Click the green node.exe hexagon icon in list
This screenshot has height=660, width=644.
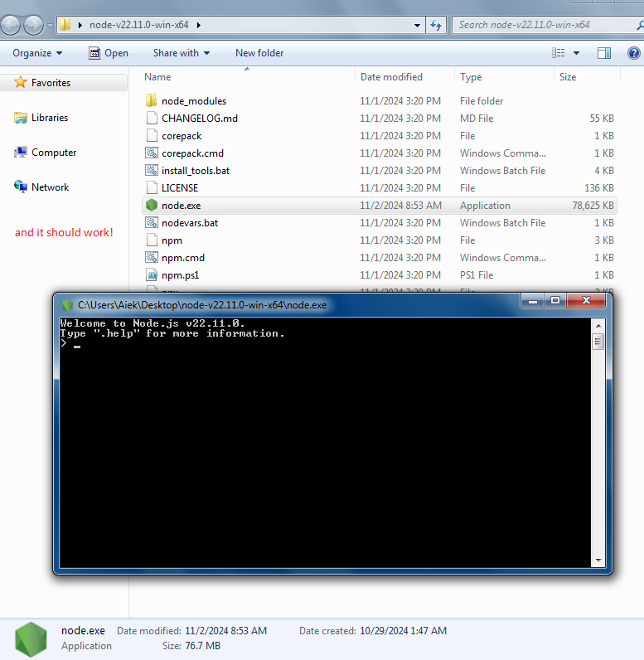point(152,205)
